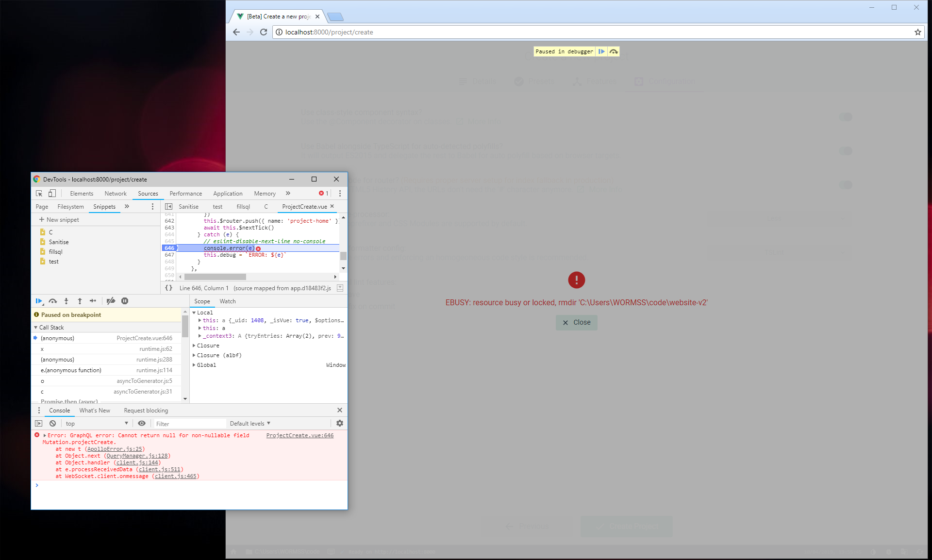Open the Snippets tab

tap(104, 207)
